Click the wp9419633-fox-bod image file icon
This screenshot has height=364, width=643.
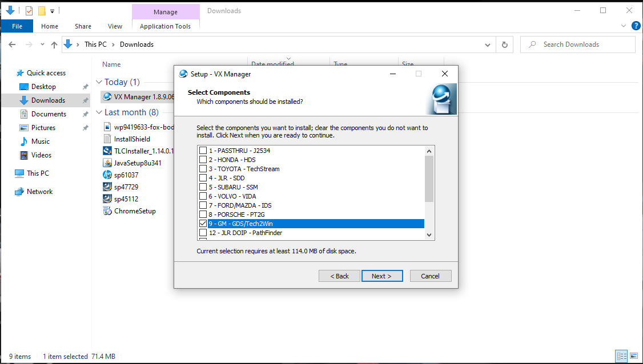[x=107, y=127]
